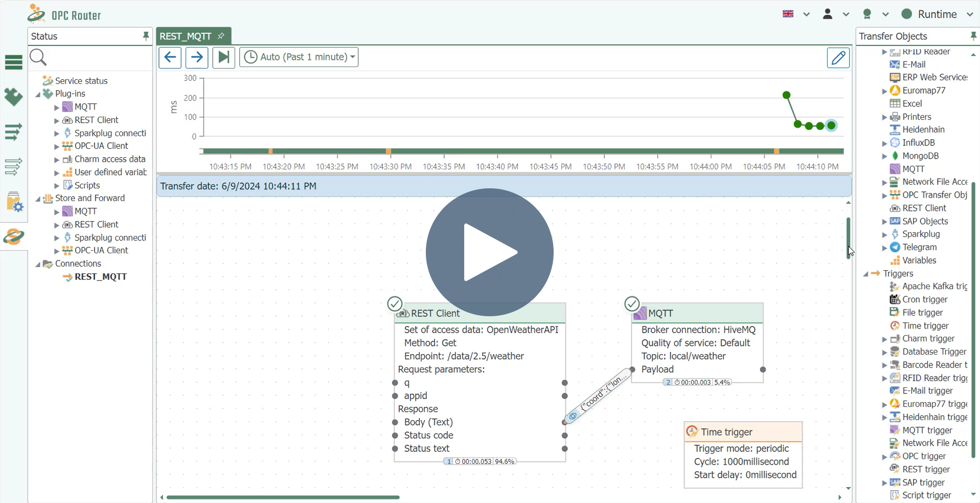Image resolution: width=980 pixels, height=503 pixels.
Task: Pin the Transfer Objects panel
Action: click(973, 35)
